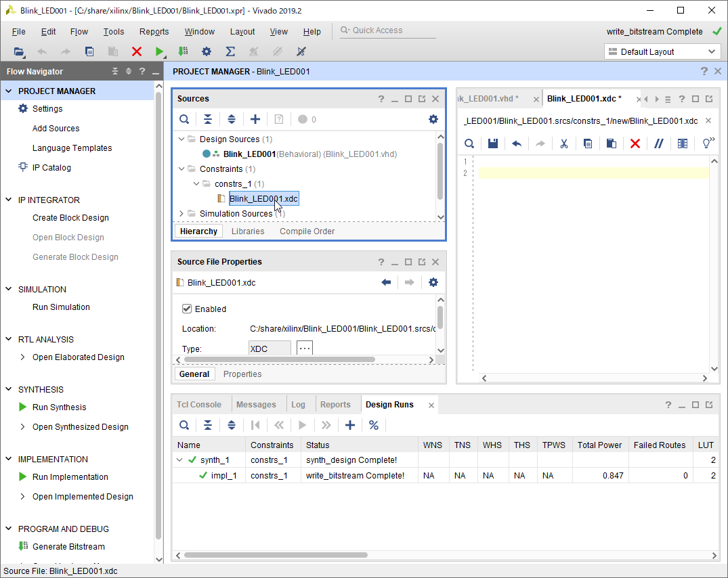
Task: Uncheck the Enabled checkbox
Action: (187, 309)
